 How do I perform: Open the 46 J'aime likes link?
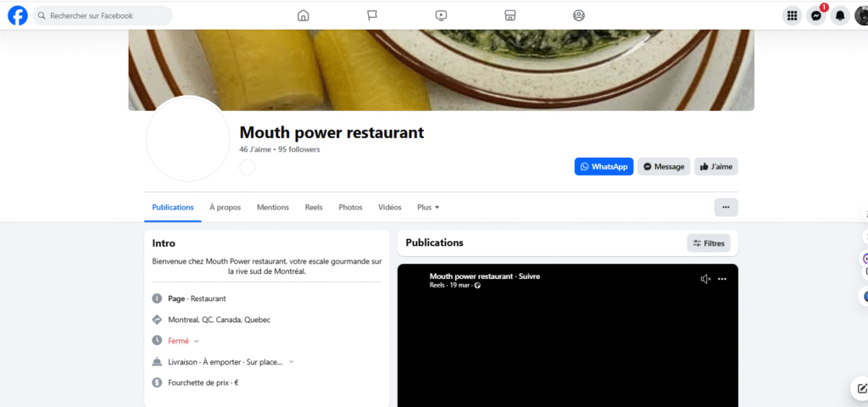pos(256,149)
